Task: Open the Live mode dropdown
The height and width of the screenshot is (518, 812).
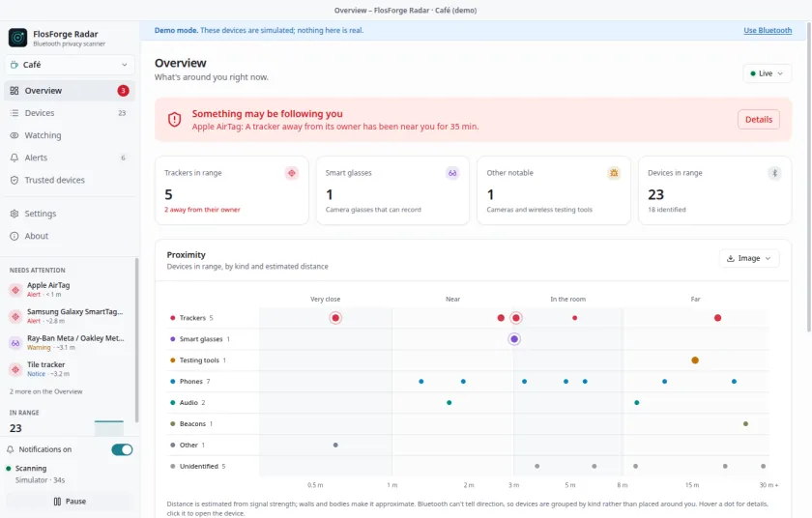Action: click(767, 73)
